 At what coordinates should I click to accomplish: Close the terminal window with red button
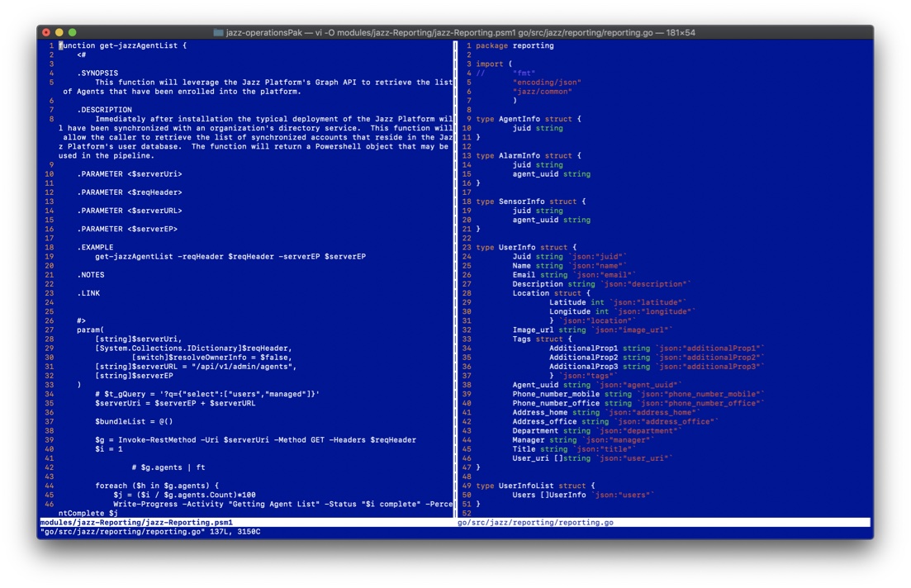[46, 32]
